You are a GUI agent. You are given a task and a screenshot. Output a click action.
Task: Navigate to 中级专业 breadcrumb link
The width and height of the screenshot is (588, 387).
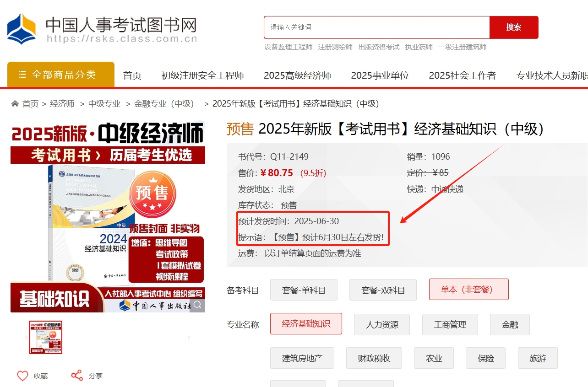(104, 104)
